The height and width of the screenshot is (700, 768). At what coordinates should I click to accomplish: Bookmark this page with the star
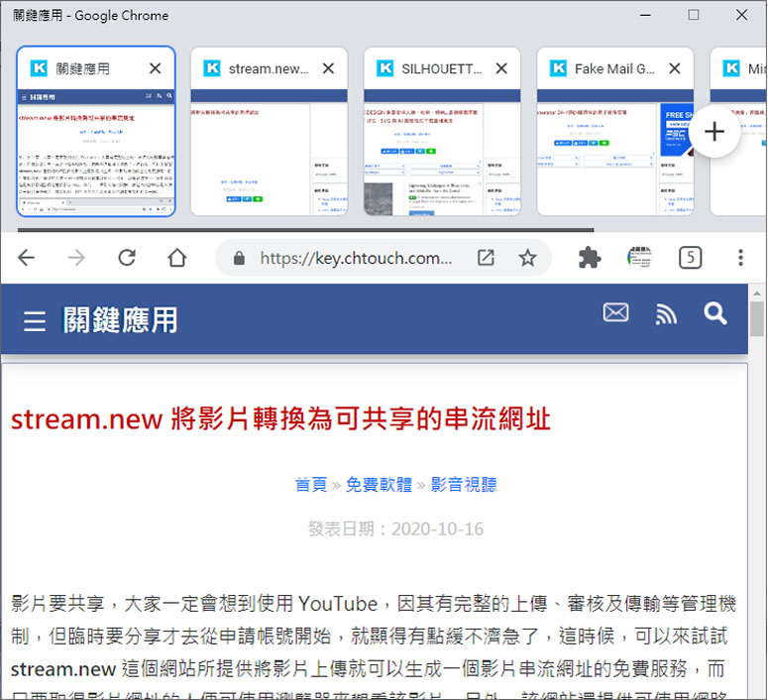[x=527, y=258]
